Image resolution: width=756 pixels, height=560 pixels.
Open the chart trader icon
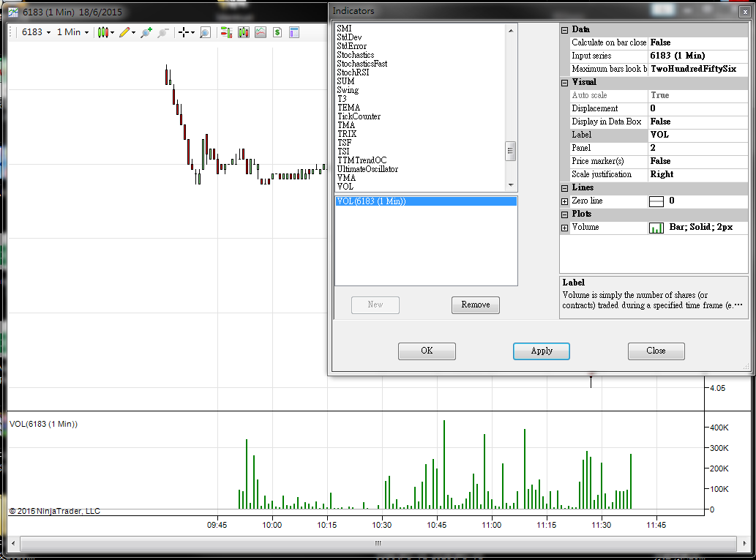pyautogui.click(x=226, y=32)
